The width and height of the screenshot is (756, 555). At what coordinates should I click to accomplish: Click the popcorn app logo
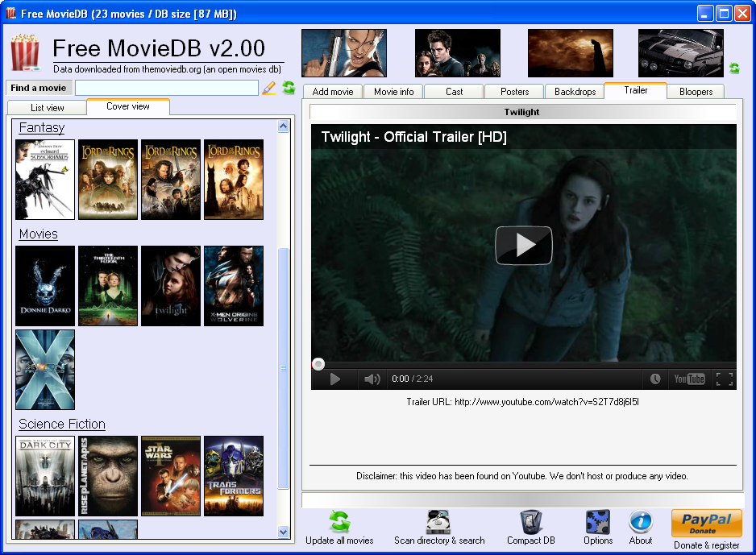pyautogui.click(x=25, y=53)
